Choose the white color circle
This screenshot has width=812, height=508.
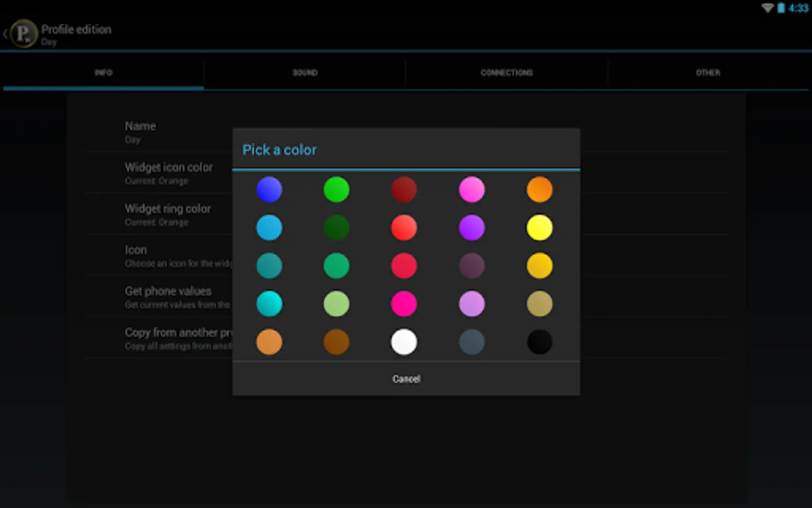click(x=404, y=342)
